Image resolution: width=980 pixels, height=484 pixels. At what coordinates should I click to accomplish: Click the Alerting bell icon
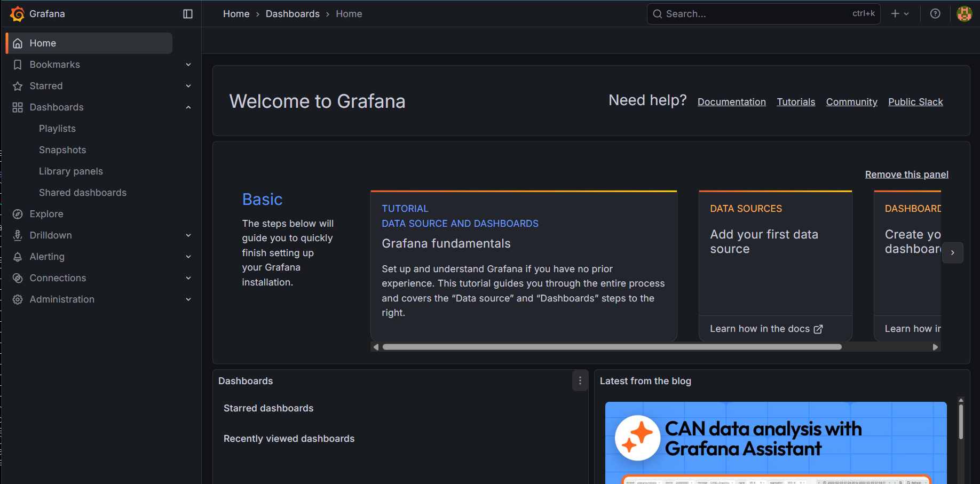pyautogui.click(x=18, y=257)
